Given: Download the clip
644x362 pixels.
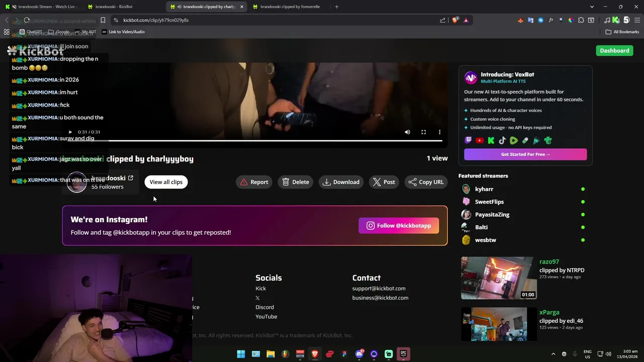Looking at the screenshot, I should pos(342,182).
